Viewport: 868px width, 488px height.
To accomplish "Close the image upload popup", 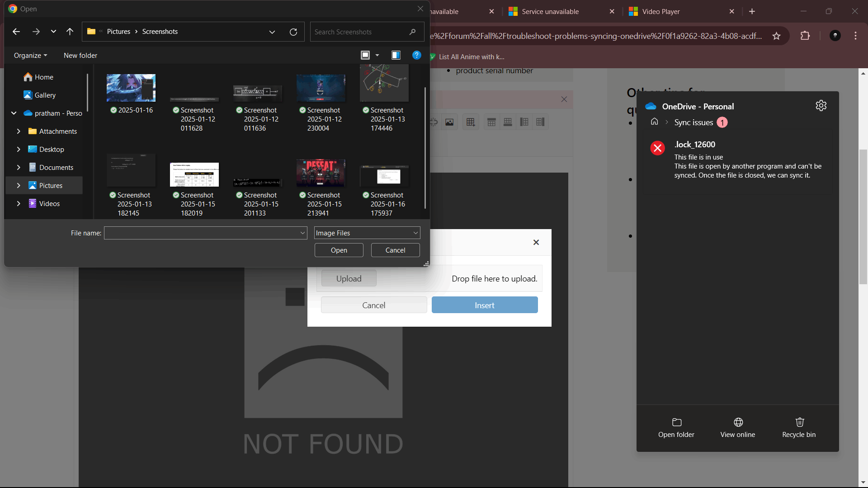I will click(x=536, y=243).
